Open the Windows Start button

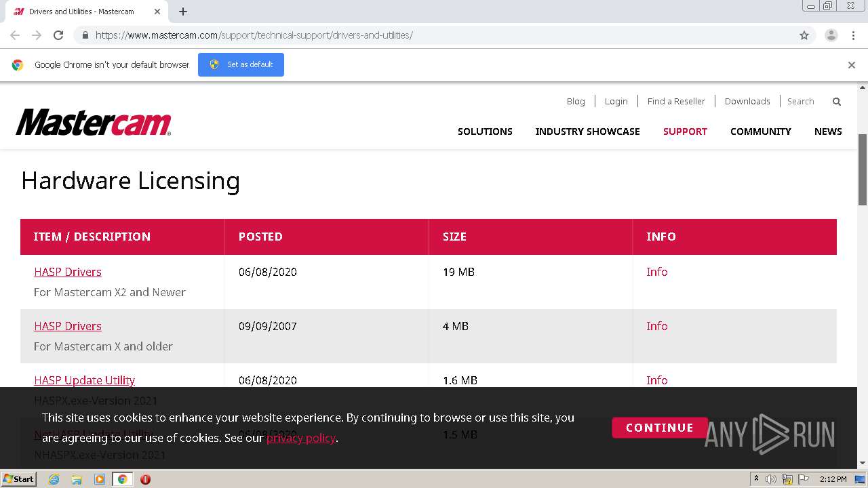[18, 479]
